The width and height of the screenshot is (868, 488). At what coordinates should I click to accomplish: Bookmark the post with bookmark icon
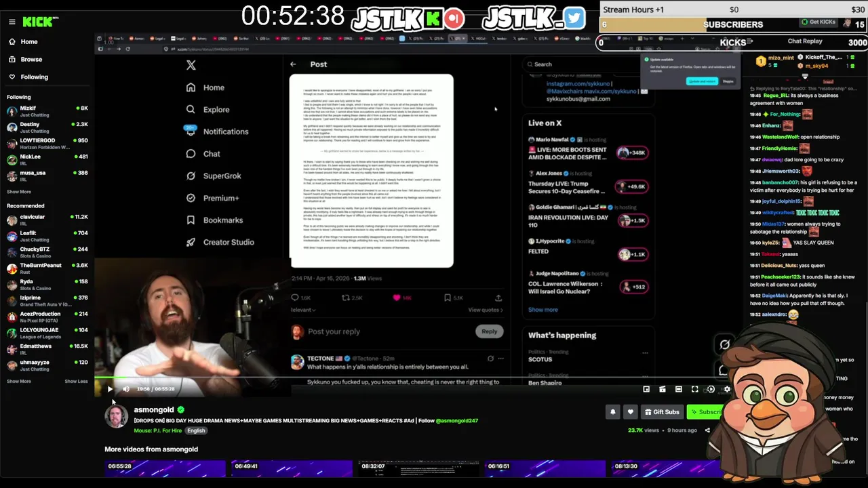[x=448, y=298]
